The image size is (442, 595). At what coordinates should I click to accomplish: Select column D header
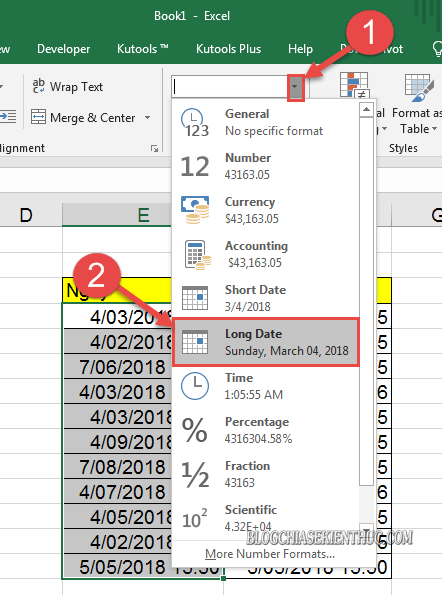(x=26, y=215)
